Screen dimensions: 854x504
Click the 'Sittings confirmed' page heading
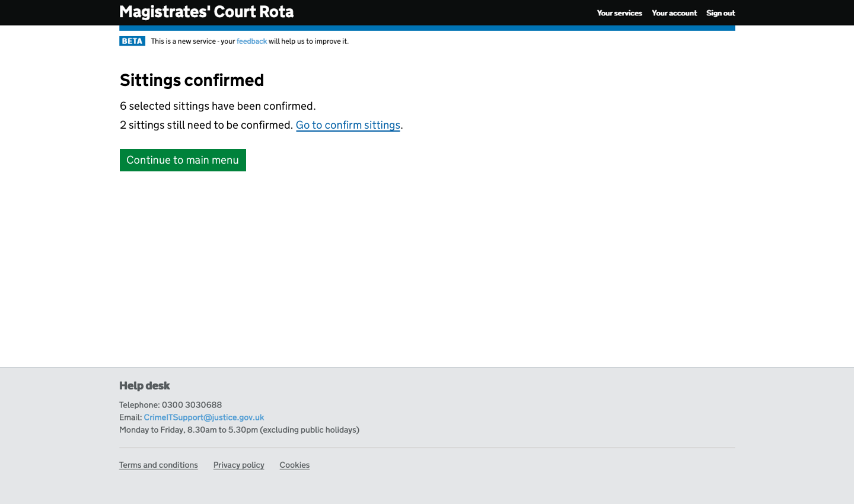192,80
